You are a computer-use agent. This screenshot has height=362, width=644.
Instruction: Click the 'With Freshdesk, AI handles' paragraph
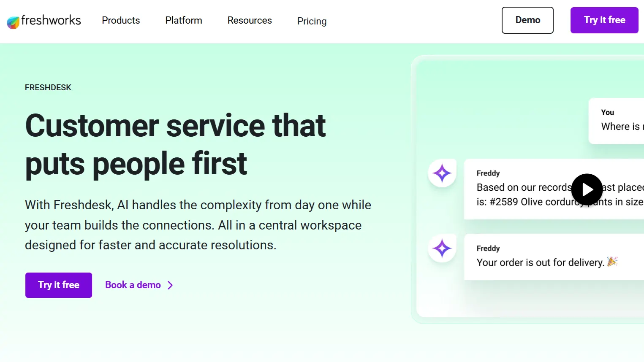pyautogui.click(x=198, y=225)
